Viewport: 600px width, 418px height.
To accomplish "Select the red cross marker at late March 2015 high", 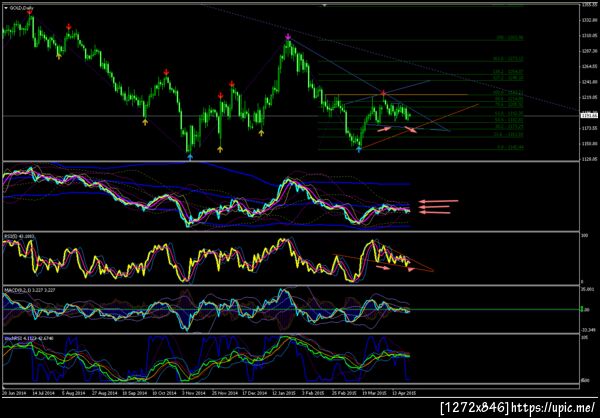I will (x=383, y=93).
